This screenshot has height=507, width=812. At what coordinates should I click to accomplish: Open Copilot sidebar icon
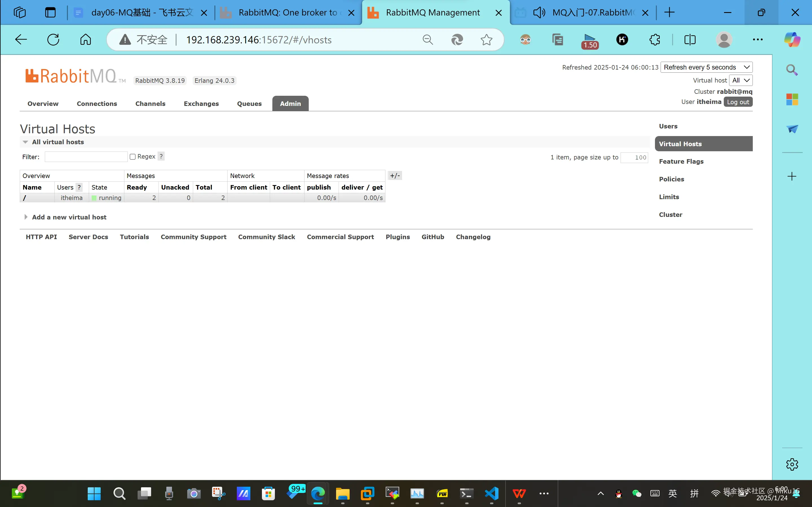pos(792,39)
